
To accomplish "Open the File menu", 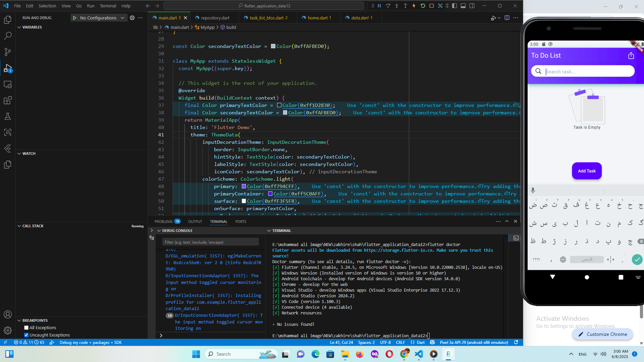I will click(x=17, y=6).
